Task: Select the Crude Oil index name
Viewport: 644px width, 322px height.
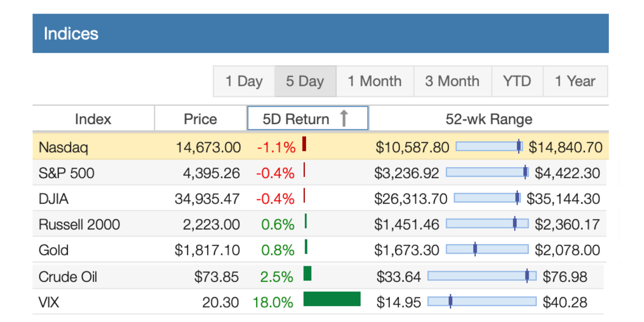Action: tap(68, 277)
